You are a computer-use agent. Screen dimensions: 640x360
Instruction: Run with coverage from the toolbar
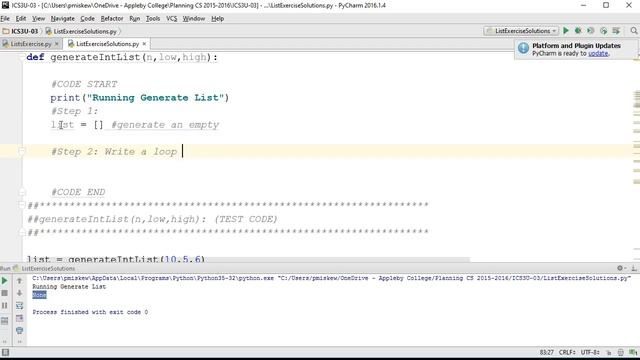[x=591, y=31]
